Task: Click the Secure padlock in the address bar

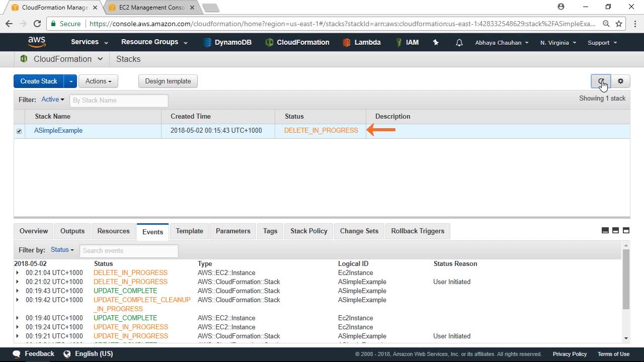Action: click(53, 24)
